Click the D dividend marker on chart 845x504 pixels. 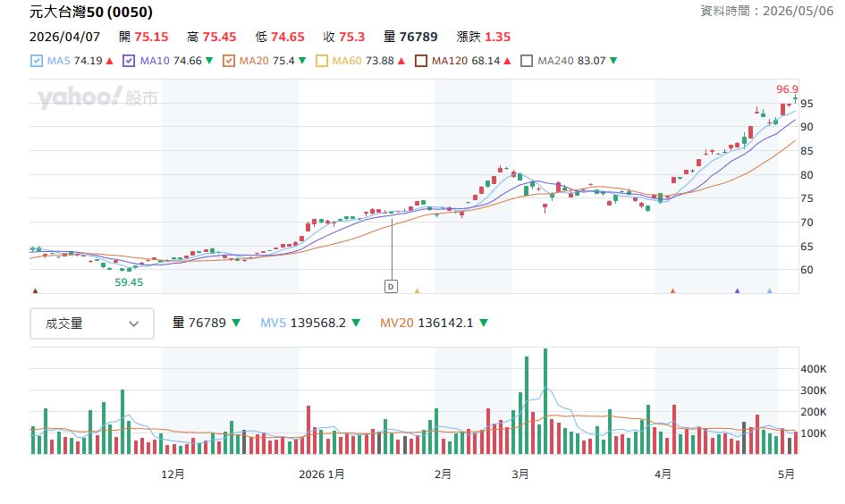tap(392, 287)
